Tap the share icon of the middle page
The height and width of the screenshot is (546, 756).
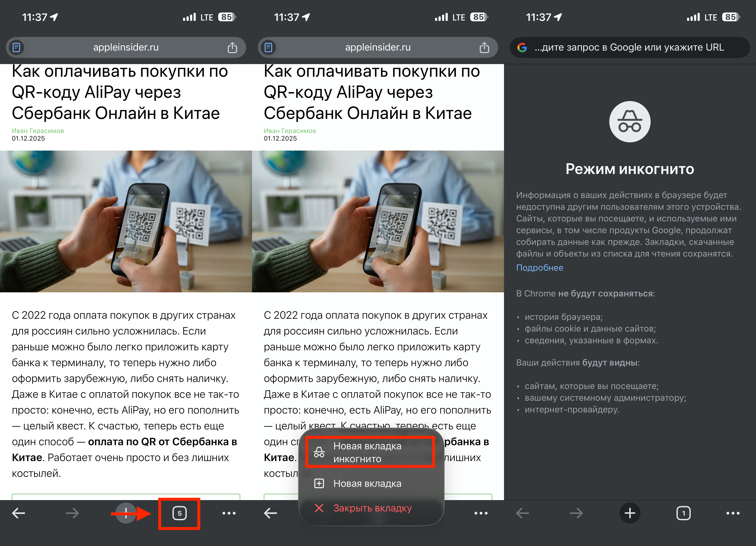tap(484, 47)
